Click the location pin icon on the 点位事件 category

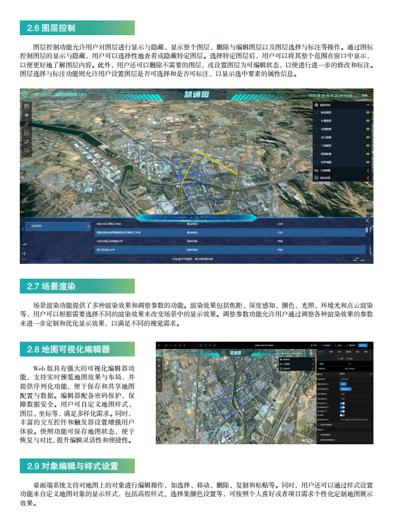pyautogui.click(x=28, y=226)
